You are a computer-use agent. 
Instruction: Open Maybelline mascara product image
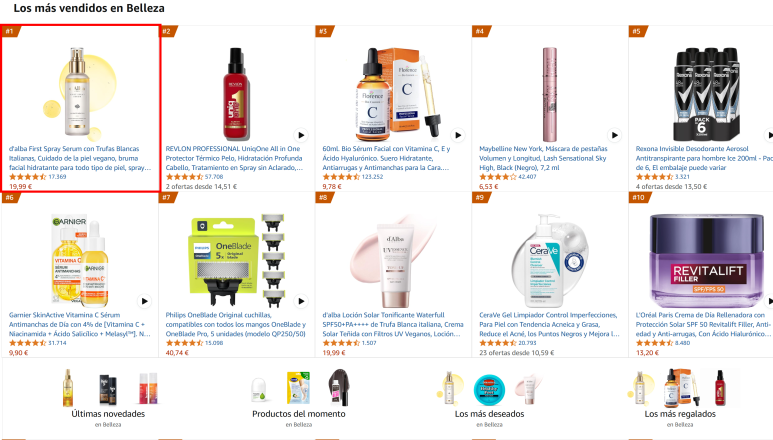tap(550, 94)
